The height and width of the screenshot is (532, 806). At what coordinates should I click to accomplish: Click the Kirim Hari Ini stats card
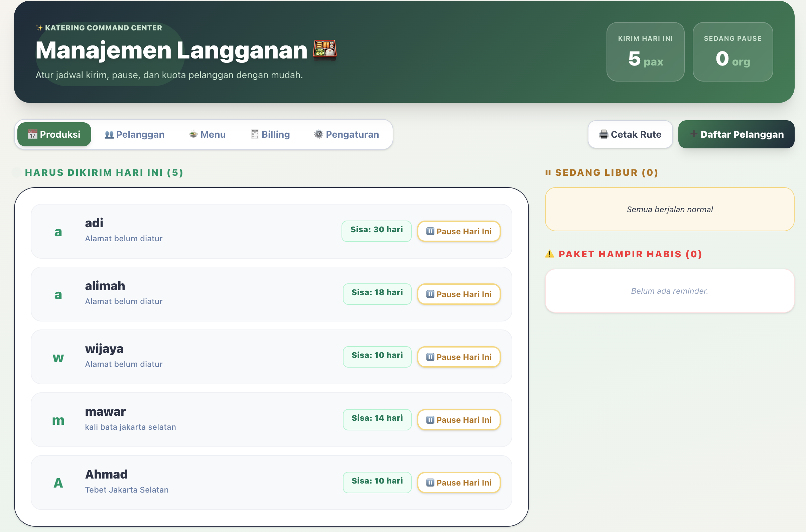pyautogui.click(x=646, y=52)
